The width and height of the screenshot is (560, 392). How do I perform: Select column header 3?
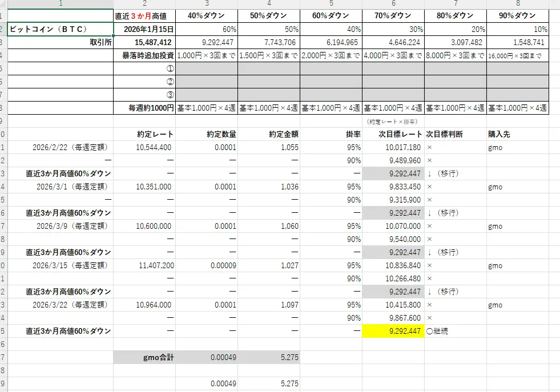(x=207, y=4)
